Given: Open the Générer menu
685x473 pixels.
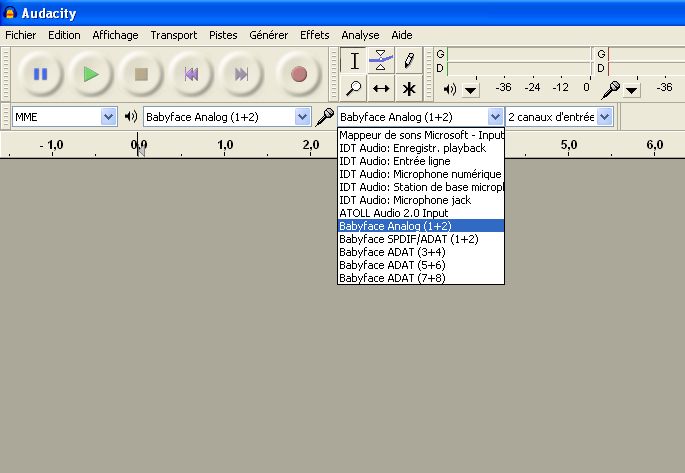Looking at the screenshot, I should [x=268, y=35].
